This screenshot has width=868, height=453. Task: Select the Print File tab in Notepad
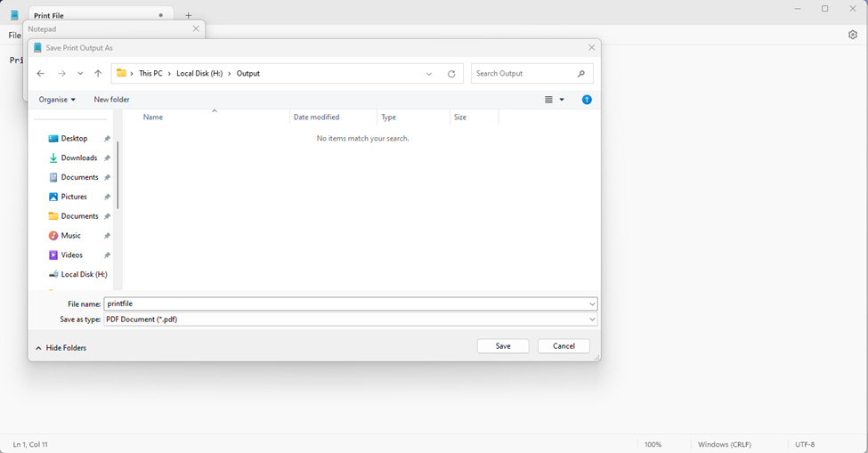coord(100,15)
